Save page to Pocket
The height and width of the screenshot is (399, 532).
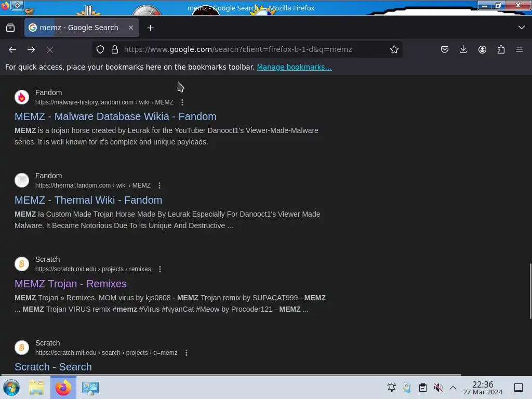445,49
